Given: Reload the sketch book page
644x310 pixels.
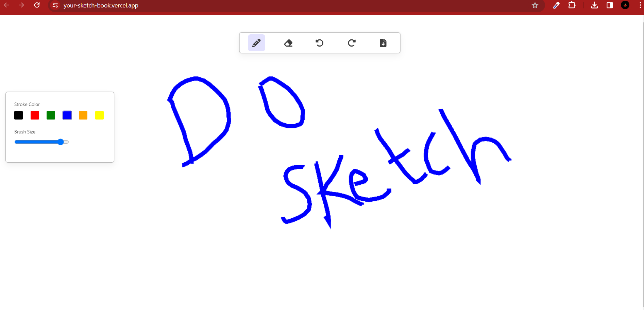Looking at the screenshot, I should 37,5.
